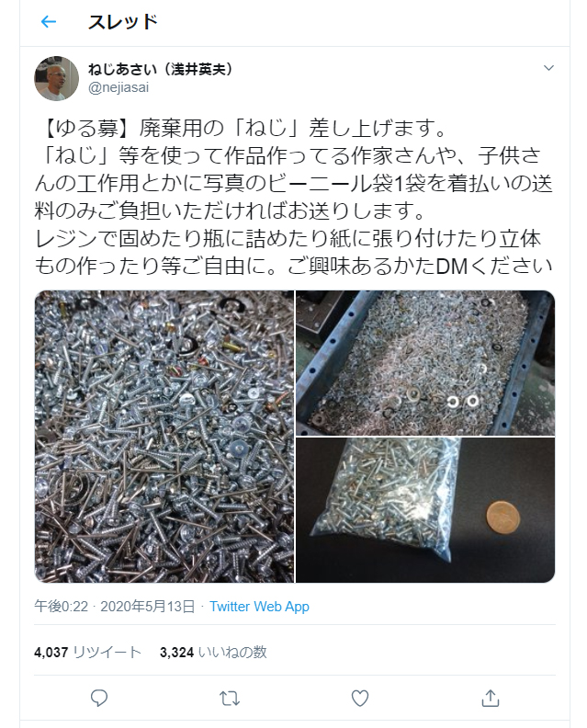Image resolution: width=587 pixels, height=728 pixels.
Task: Enlarge the metal tray of screws photo
Action: coord(425,363)
